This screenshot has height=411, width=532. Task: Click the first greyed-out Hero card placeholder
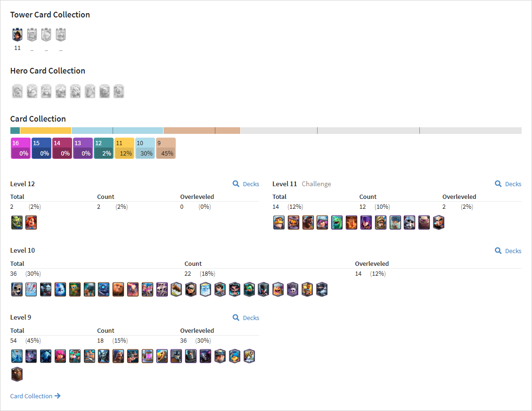(17, 91)
